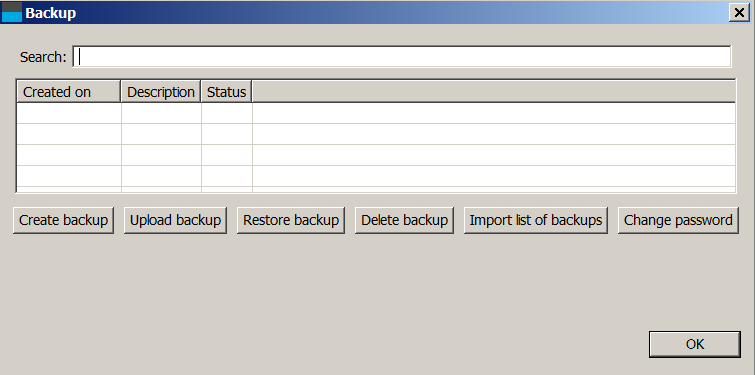Viewport: 755px width, 375px height.
Task: Focus the Search text field
Action: click(402, 57)
